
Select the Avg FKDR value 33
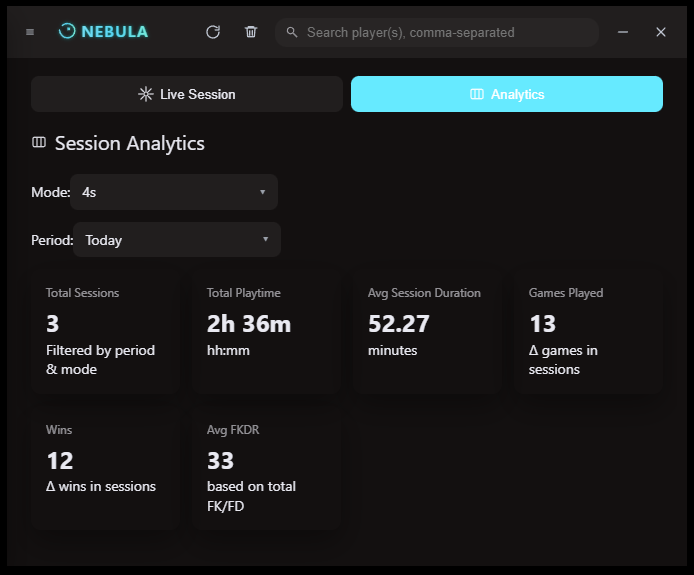[220, 461]
